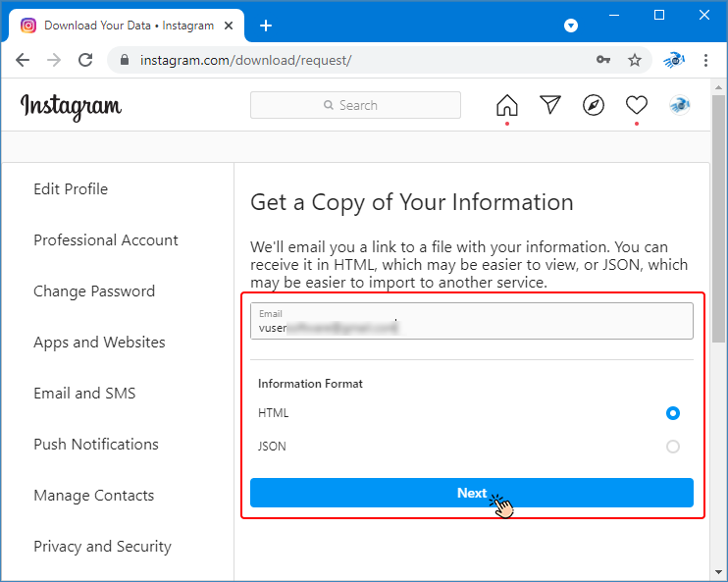Click the padlock site info icon

124,60
